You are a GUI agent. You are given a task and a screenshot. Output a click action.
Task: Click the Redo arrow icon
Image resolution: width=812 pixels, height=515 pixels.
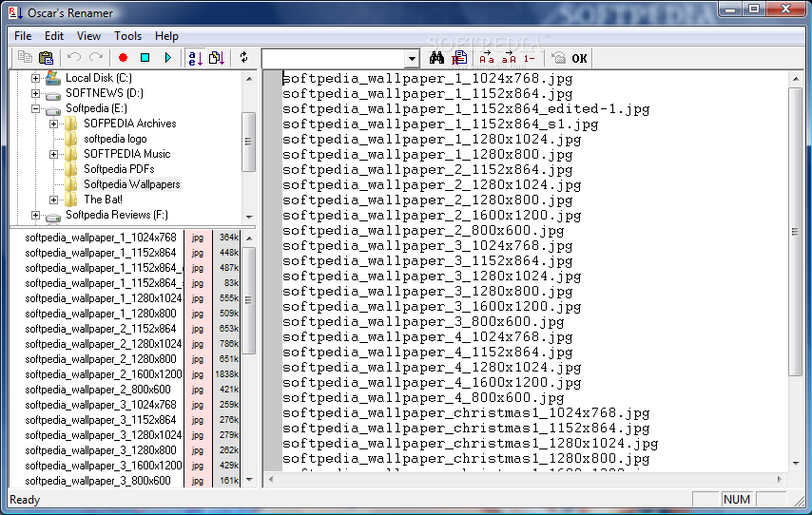point(96,57)
